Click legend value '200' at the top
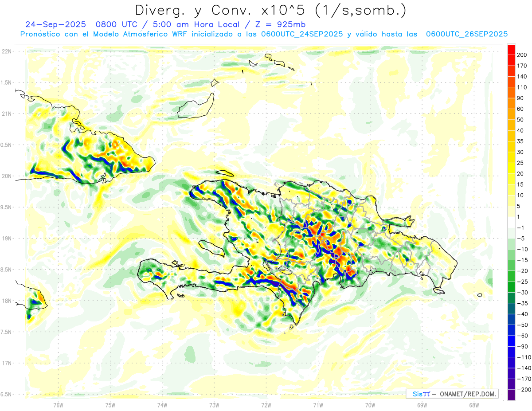This screenshot has height=411, width=532. 522,55
